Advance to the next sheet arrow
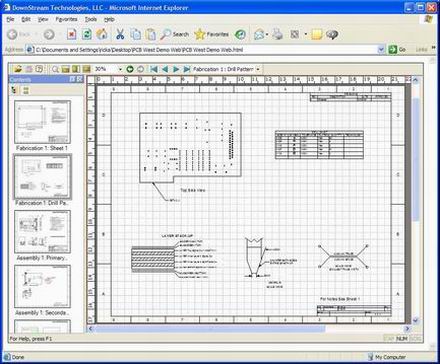 (x=176, y=69)
